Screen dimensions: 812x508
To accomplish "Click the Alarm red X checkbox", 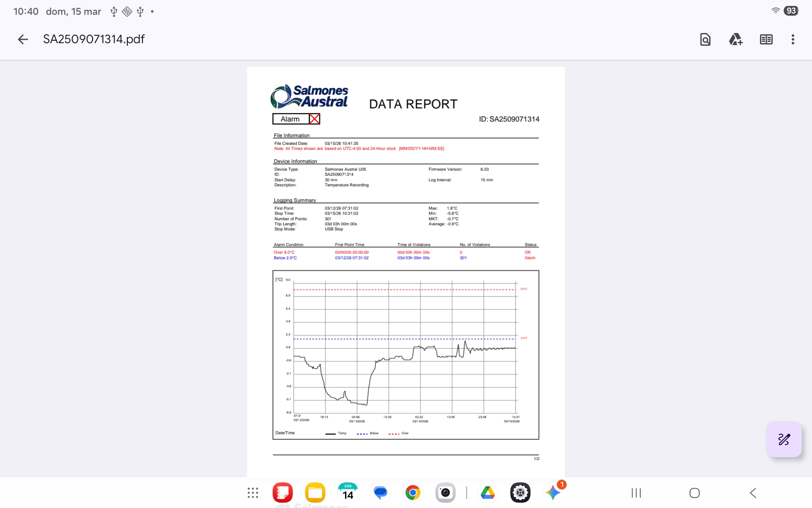I will click(314, 119).
